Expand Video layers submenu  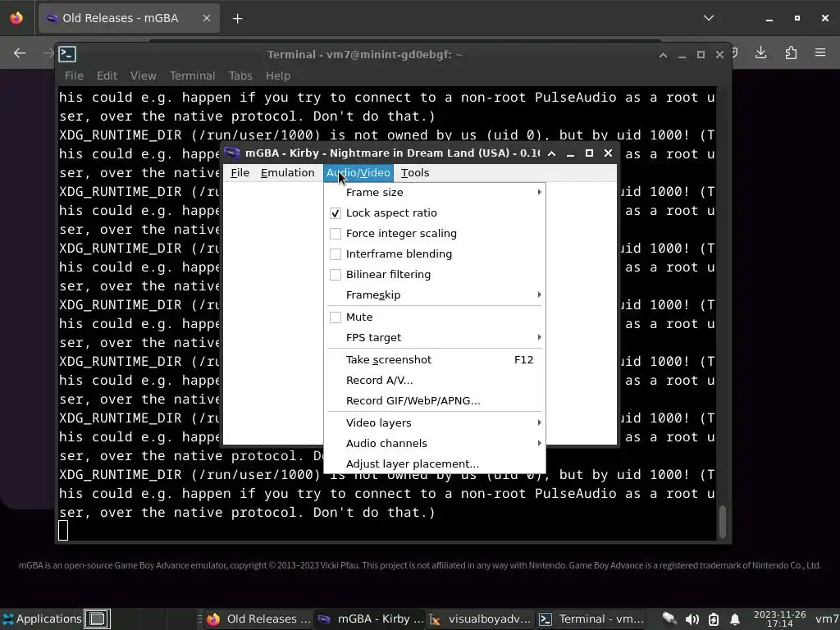click(435, 422)
